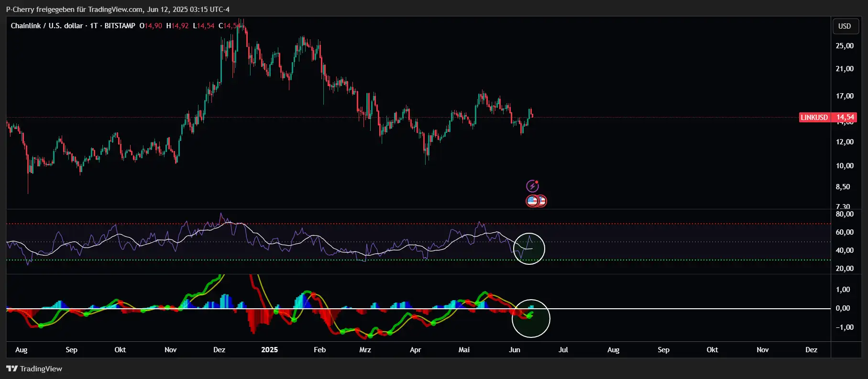Click the Mai label on time axis
Viewport: 868px width, 379px height.
[x=464, y=350]
